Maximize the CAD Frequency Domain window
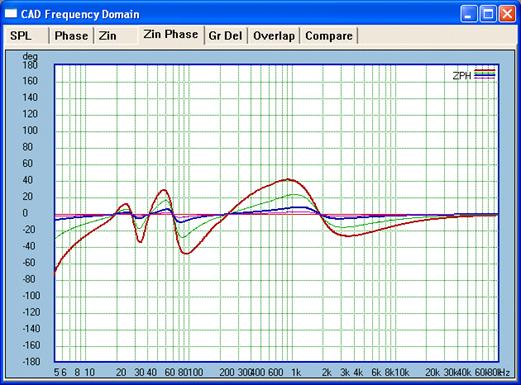 tap(488, 14)
